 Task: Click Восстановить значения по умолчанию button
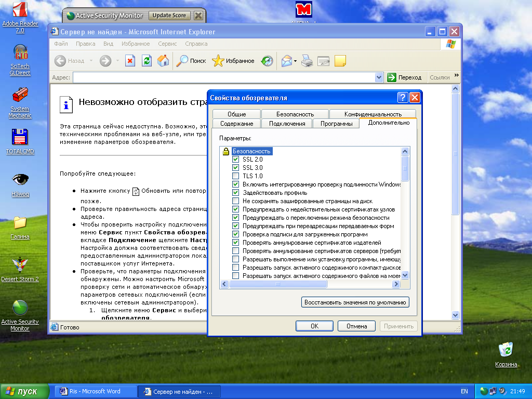[355, 302]
